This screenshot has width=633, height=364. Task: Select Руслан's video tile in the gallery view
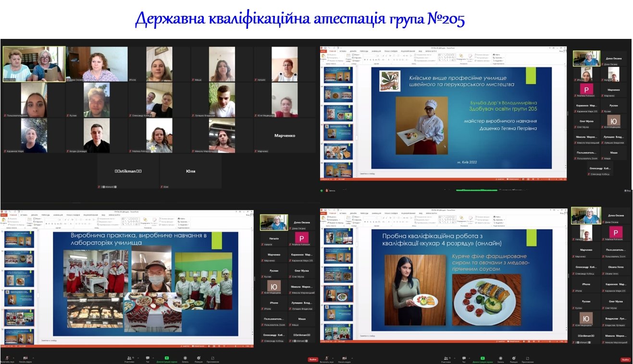point(96,100)
